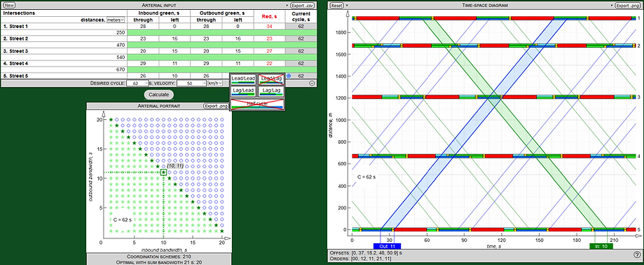Image resolution: width=644 pixels, height=265 pixels.
Task: Enable the crossed-out Lead/Lag phase option
Action: tap(271, 79)
